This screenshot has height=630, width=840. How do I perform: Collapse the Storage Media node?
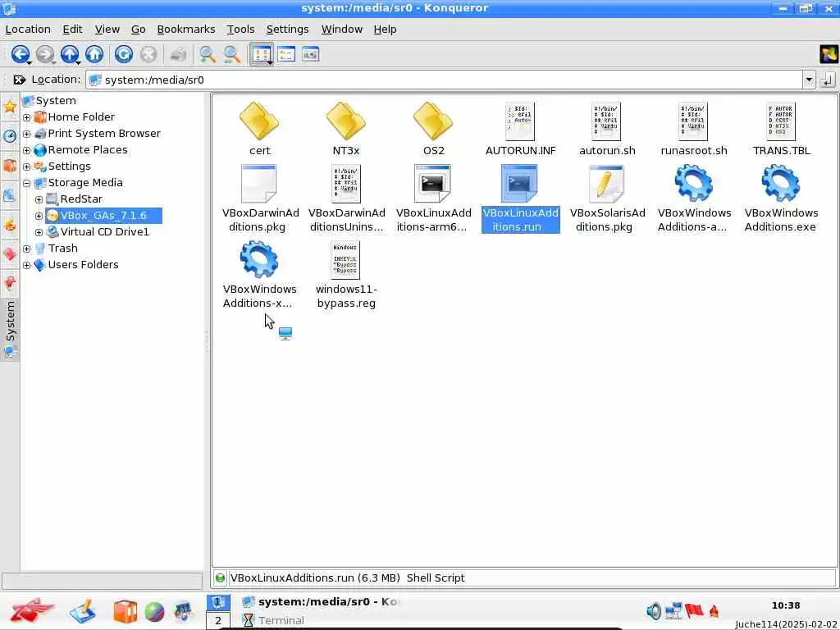pyautogui.click(x=27, y=183)
